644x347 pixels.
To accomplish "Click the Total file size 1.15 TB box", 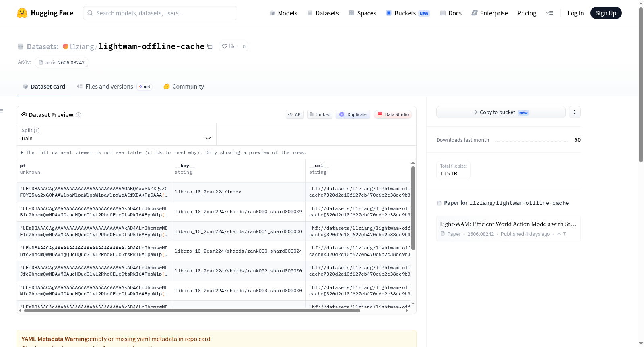I will [x=454, y=170].
